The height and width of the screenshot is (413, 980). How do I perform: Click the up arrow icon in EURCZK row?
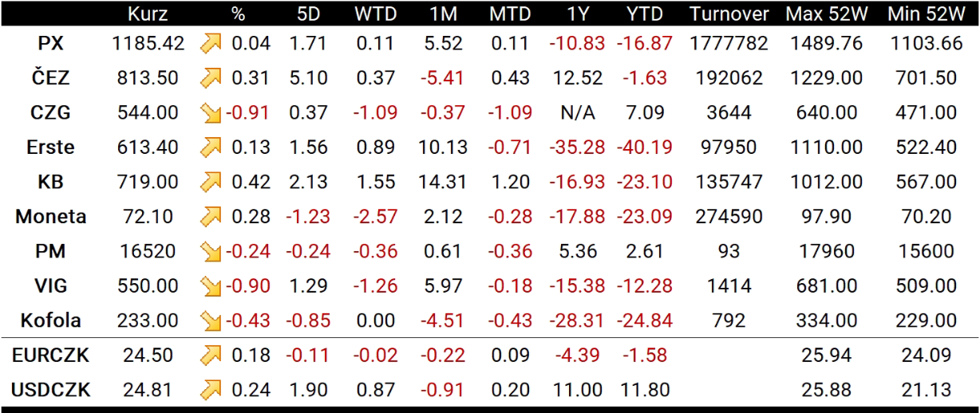tap(211, 356)
